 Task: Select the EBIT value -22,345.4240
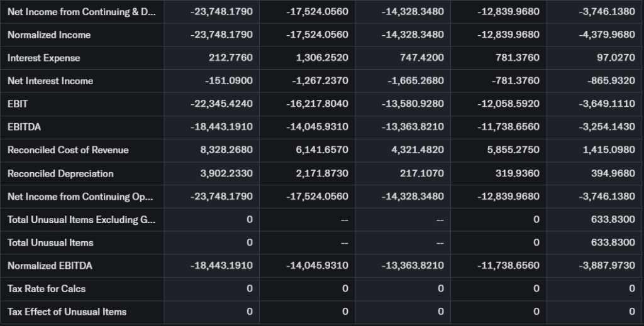[221, 104]
